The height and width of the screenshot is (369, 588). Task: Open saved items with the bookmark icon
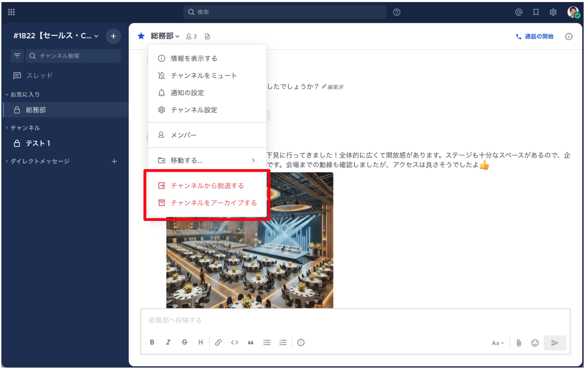point(536,12)
